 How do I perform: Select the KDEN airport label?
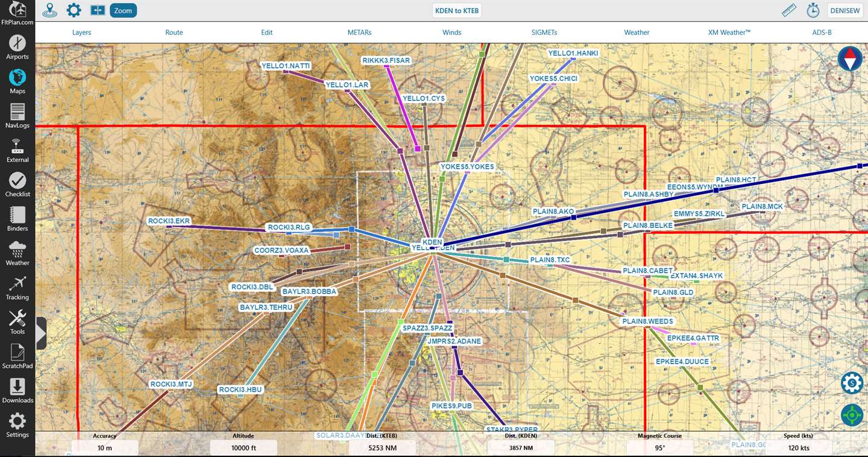(432, 242)
